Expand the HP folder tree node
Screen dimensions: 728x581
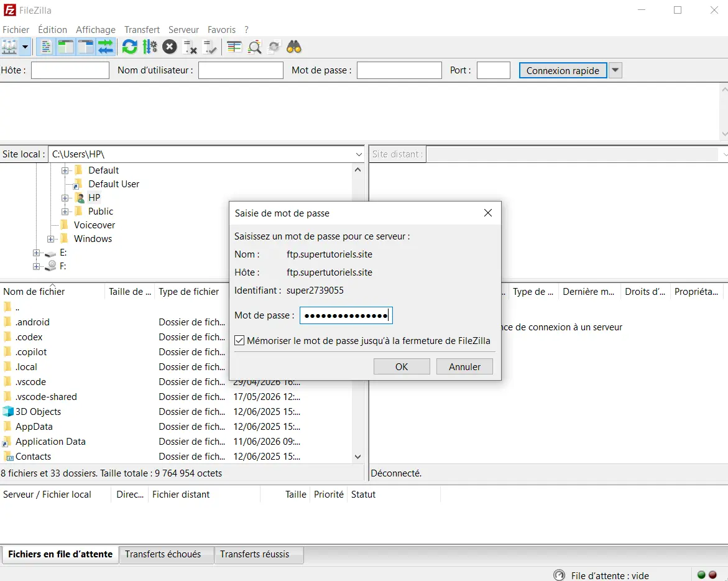point(65,198)
